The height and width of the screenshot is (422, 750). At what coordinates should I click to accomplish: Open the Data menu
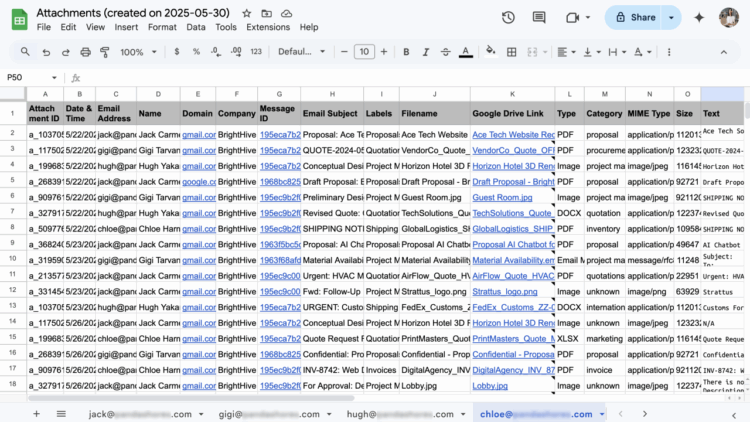[x=196, y=27]
